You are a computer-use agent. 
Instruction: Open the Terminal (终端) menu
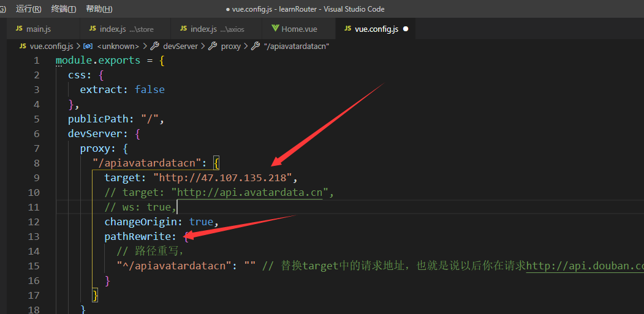64,9
